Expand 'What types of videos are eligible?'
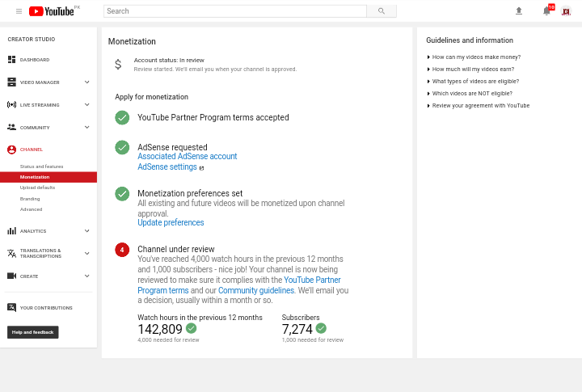Image resolution: width=582 pixels, height=392 pixels. coord(473,82)
